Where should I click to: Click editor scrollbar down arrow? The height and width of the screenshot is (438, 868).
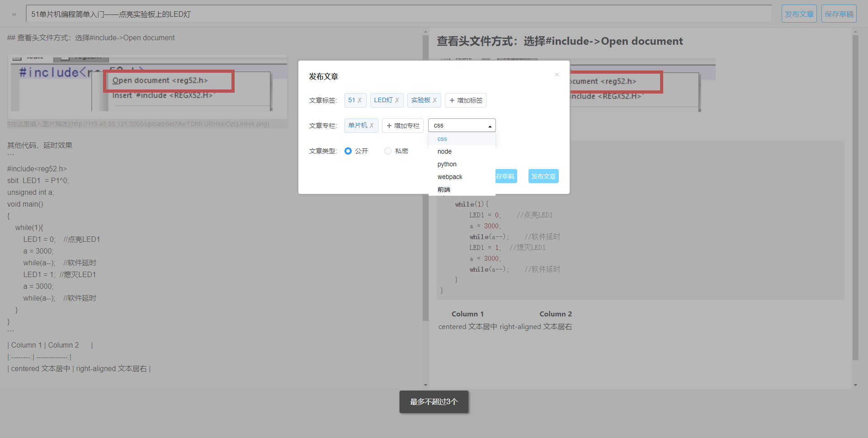(425, 385)
